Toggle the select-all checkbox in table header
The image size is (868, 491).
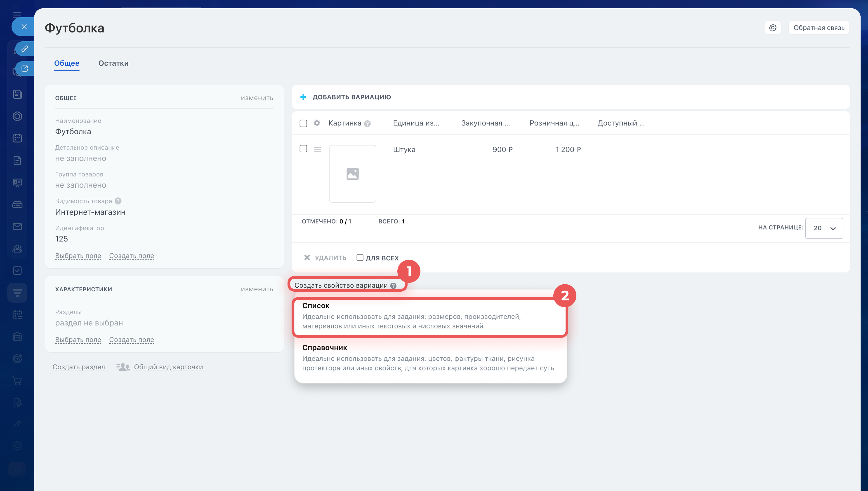pos(303,123)
